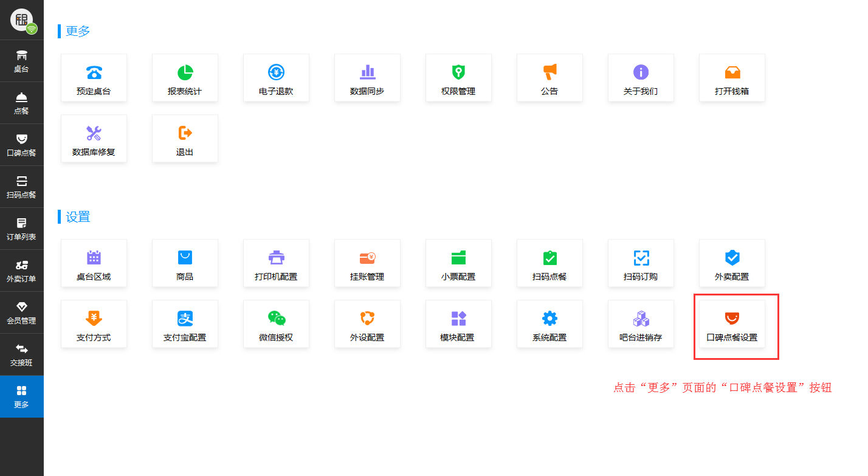Select 扫码点餐 in sidebar

pyautogui.click(x=21, y=187)
